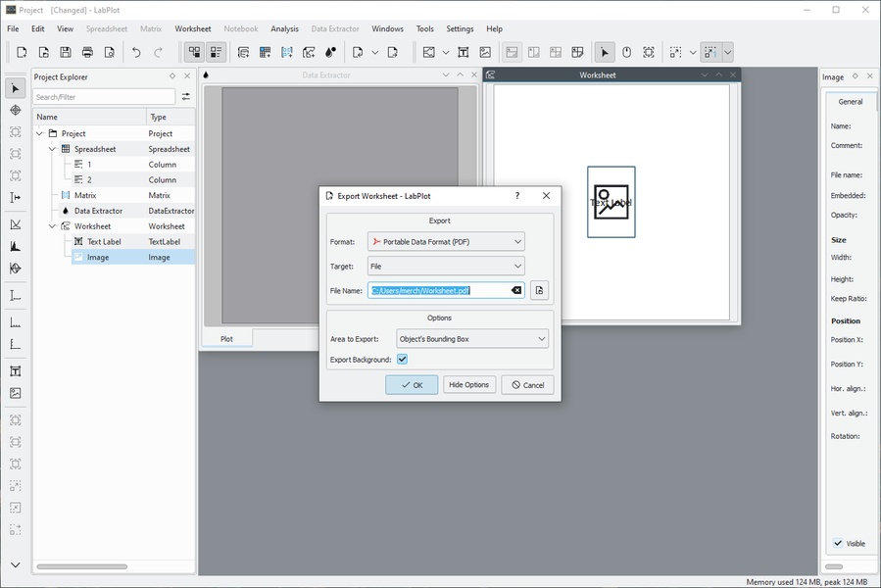Open the Target dropdown set to File
This screenshot has height=588, width=881.
tap(446, 266)
